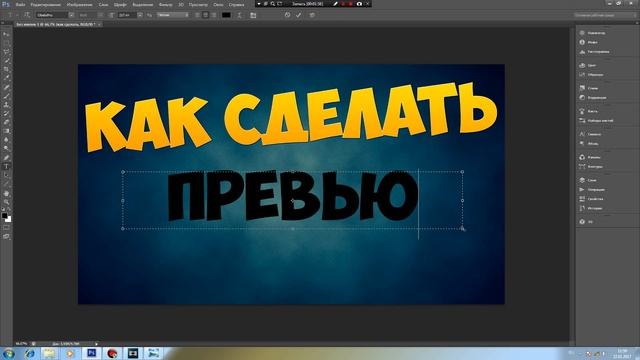
Task: Toggle text orientation in options bar
Action: coord(27,15)
